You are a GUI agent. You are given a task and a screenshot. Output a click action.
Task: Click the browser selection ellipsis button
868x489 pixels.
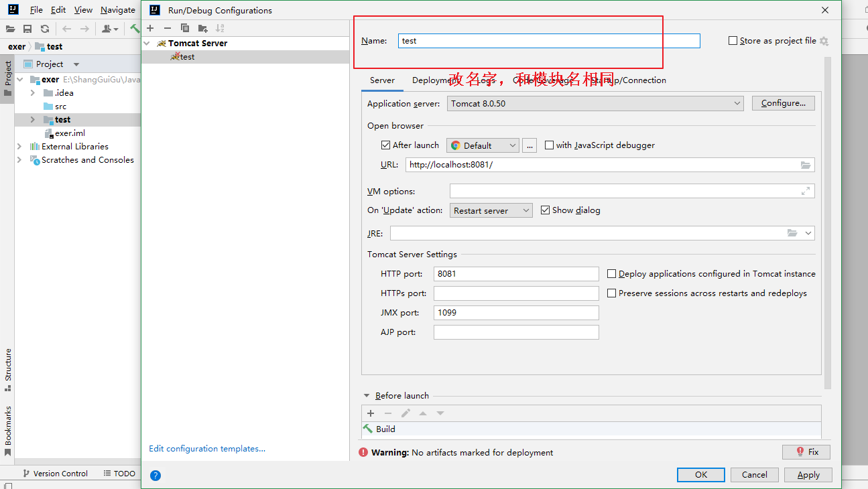click(x=530, y=145)
